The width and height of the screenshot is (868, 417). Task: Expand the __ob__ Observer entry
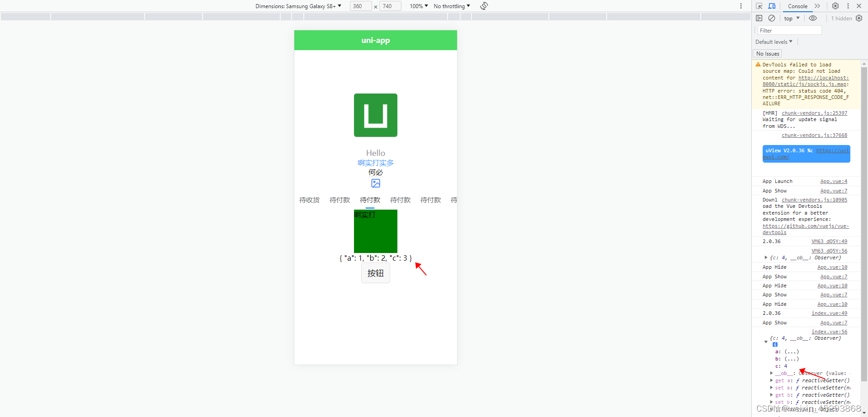pyautogui.click(x=771, y=373)
